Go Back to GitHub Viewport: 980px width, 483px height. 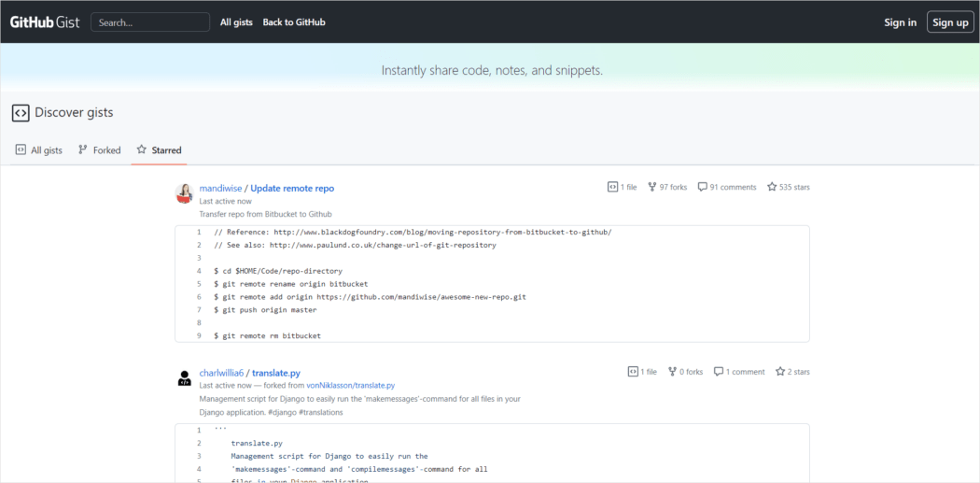click(294, 21)
